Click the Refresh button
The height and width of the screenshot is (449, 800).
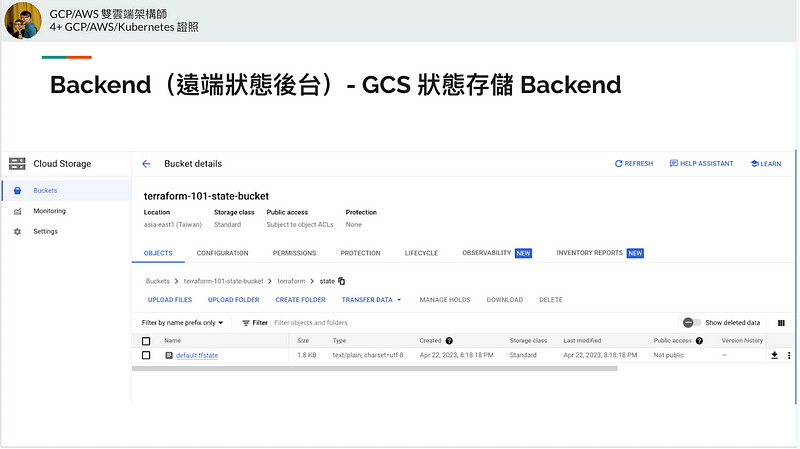[x=634, y=164]
